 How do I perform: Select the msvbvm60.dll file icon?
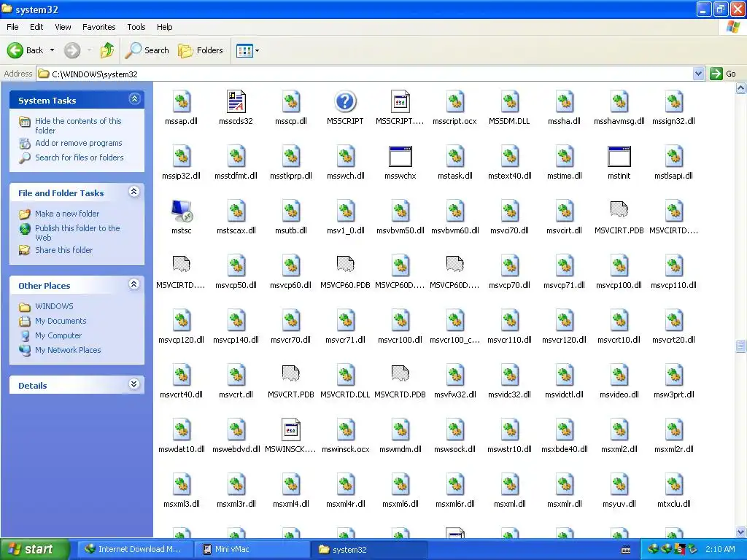pos(455,211)
